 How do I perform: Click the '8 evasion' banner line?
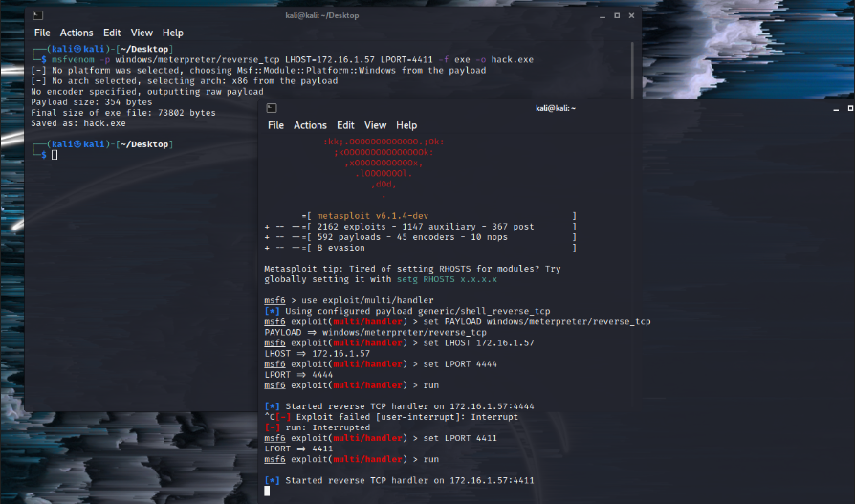coord(340,248)
